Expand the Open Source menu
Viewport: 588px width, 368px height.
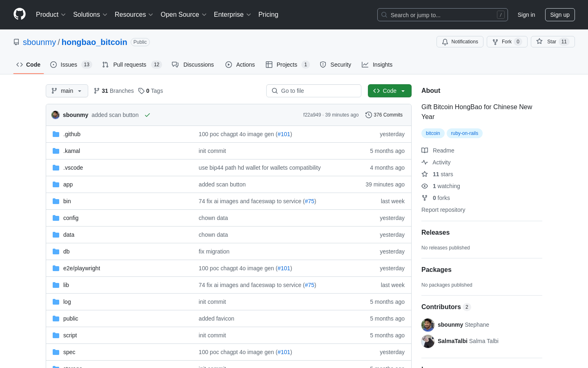pyautogui.click(x=184, y=15)
